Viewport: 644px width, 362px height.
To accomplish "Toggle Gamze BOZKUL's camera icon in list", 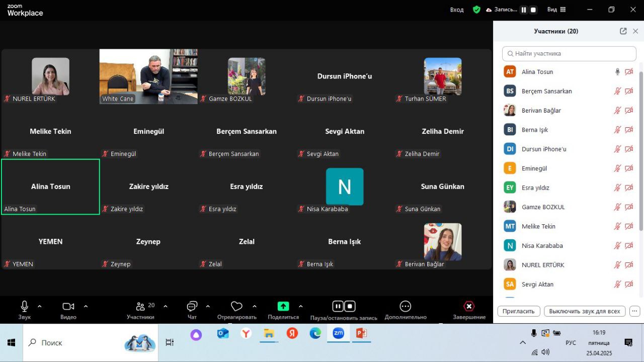I will tap(629, 207).
